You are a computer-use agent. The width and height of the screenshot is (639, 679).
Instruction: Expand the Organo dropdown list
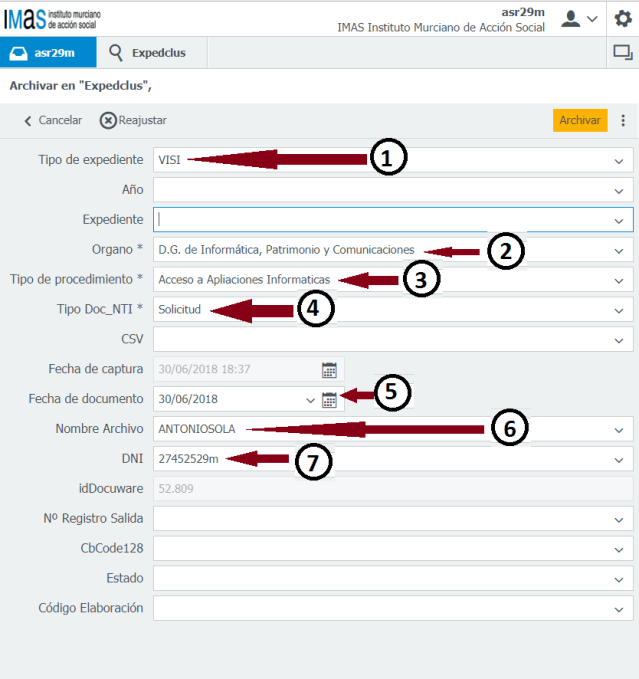pos(619,250)
